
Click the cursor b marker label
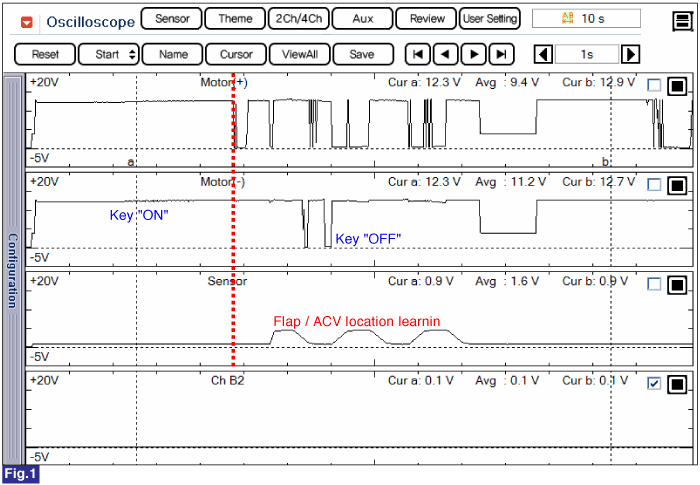click(605, 162)
